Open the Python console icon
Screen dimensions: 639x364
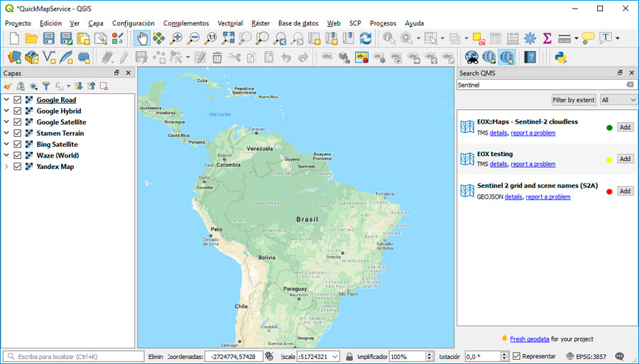[x=561, y=57]
